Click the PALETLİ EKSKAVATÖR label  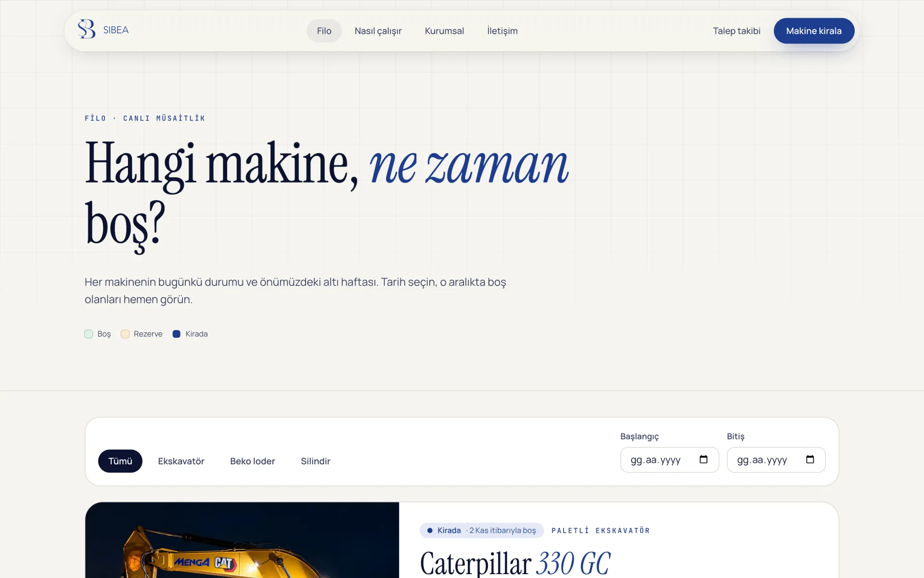(x=601, y=530)
